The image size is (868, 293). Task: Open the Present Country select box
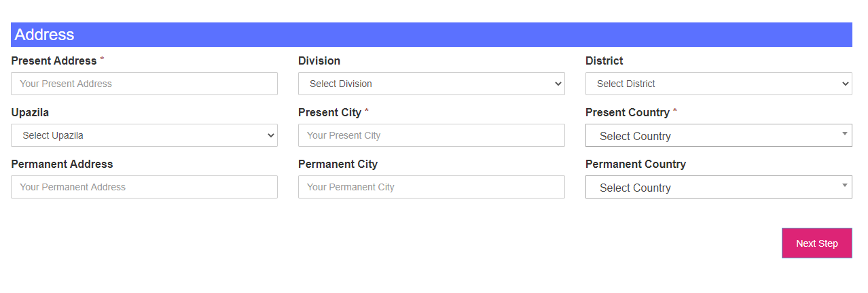coord(719,135)
